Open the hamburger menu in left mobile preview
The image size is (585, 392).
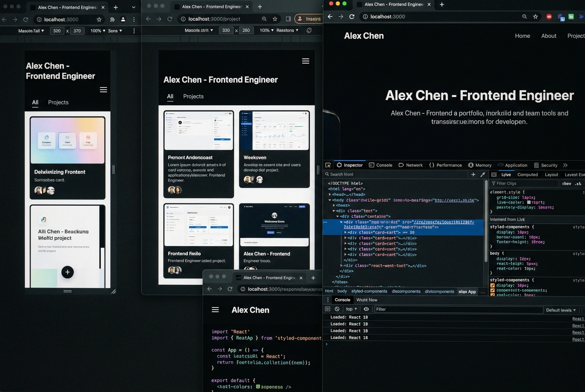click(x=103, y=90)
